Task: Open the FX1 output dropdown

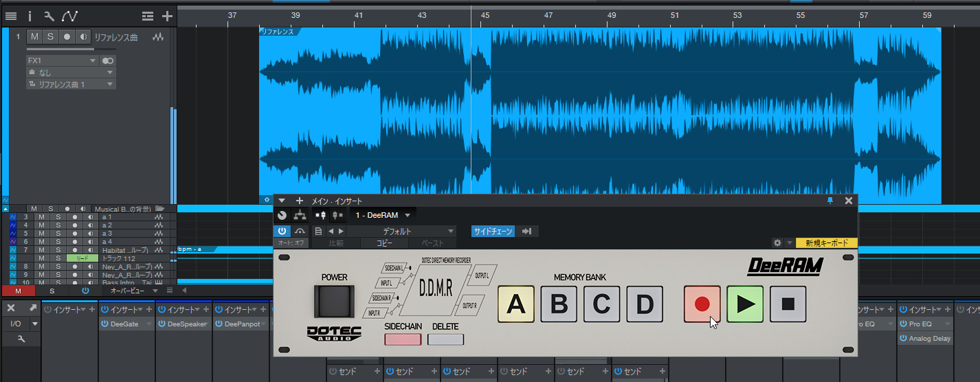Action: [62, 60]
